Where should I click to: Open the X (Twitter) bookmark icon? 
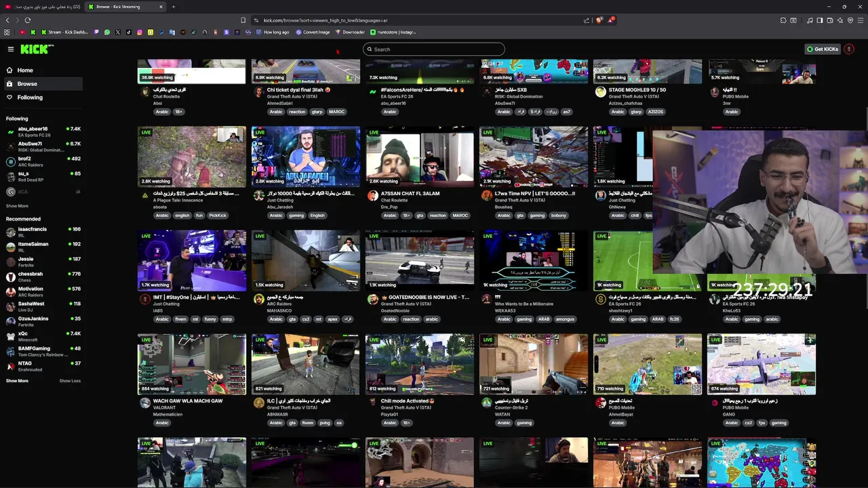(118, 32)
